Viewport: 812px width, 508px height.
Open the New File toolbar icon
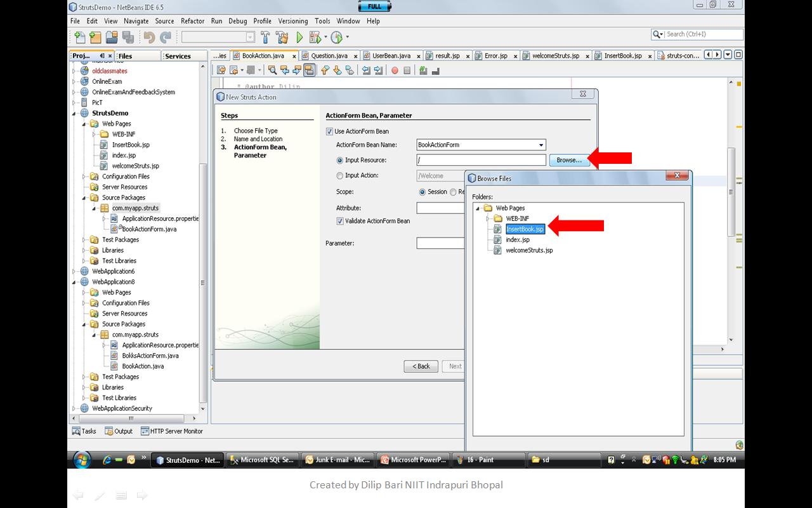[x=79, y=36]
